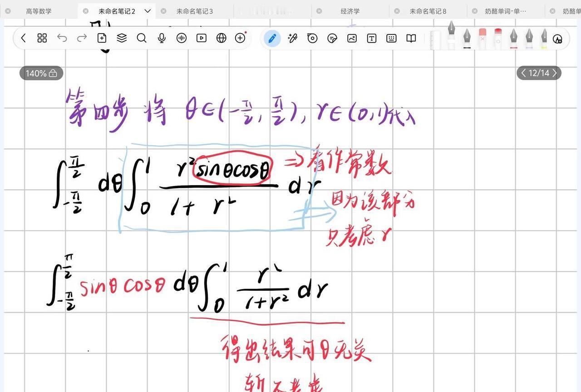
Task: Go to next page arrow beside 12/14
Action: [x=554, y=73]
